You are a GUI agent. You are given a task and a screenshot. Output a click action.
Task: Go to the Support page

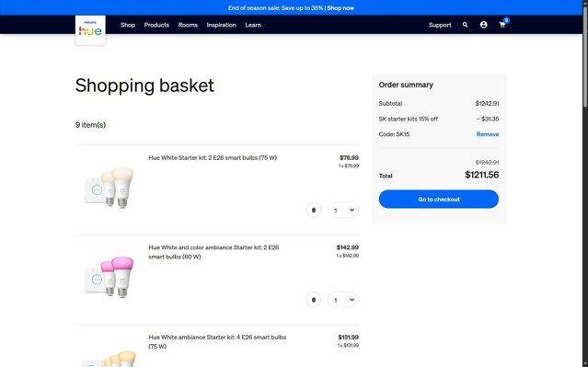tap(440, 25)
